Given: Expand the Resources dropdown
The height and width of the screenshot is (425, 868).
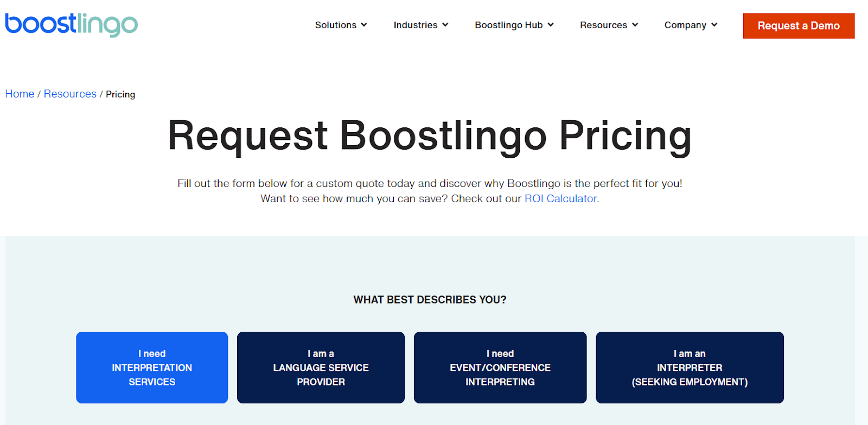Looking at the screenshot, I should coord(604,25).
